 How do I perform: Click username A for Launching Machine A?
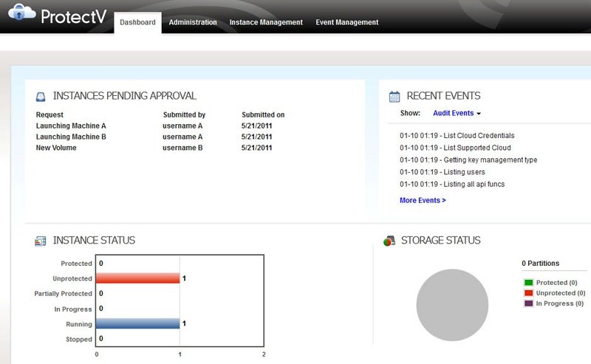coord(182,126)
